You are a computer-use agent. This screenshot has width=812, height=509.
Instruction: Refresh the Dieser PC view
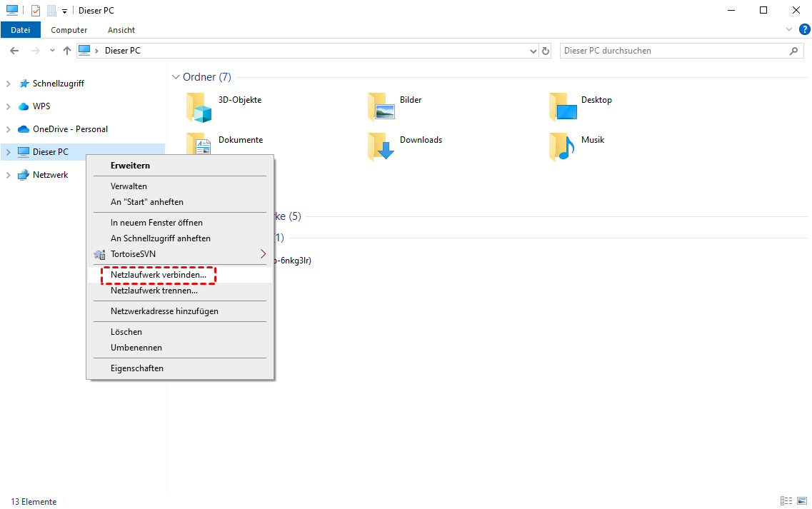coord(546,51)
